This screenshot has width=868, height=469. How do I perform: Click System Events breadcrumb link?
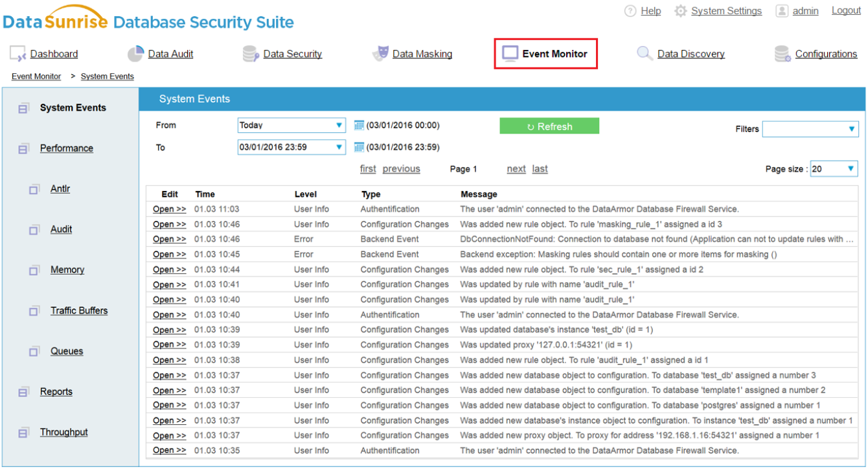point(108,76)
